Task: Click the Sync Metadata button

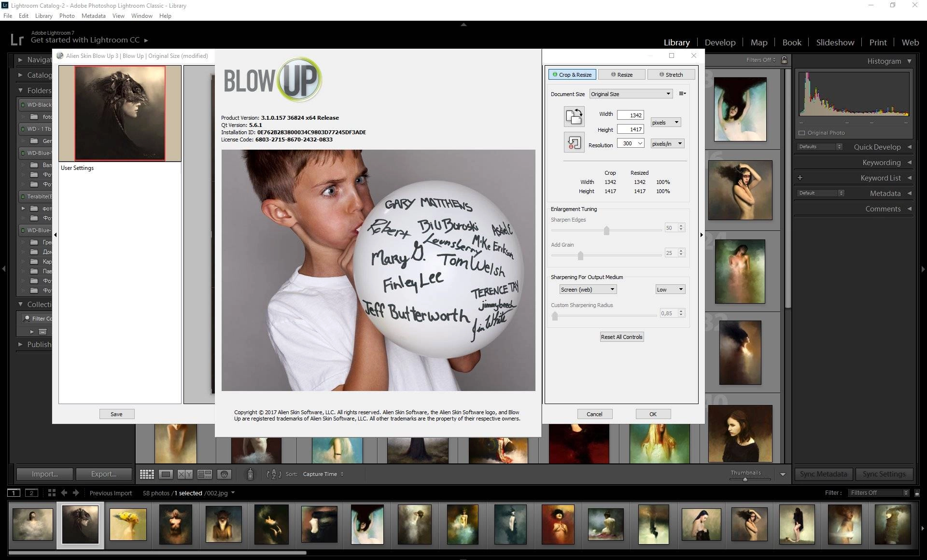Action: pyautogui.click(x=823, y=474)
